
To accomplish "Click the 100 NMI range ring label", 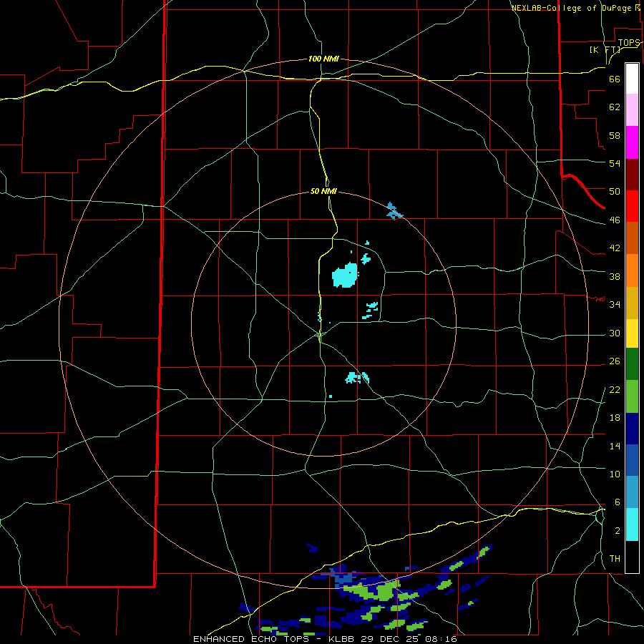I will (x=323, y=59).
